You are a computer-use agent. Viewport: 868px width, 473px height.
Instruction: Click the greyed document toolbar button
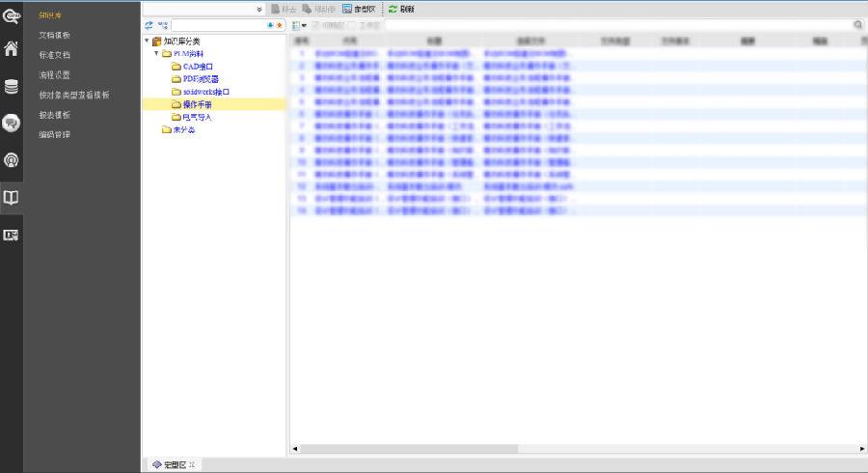pyautogui.click(x=284, y=9)
